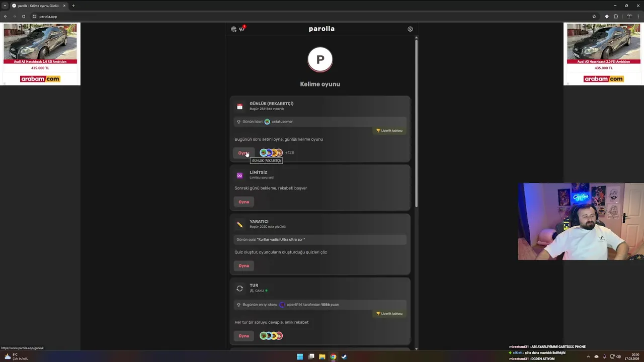This screenshot has height=362, width=644.
Task: Click the page vertical scrollbar
Action: (416, 123)
